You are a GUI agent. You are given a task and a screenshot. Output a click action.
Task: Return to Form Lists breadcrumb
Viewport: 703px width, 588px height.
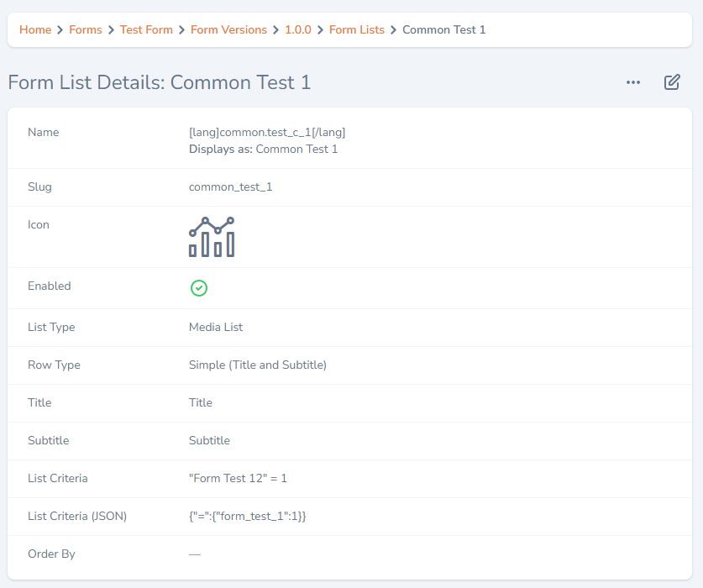(357, 30)
